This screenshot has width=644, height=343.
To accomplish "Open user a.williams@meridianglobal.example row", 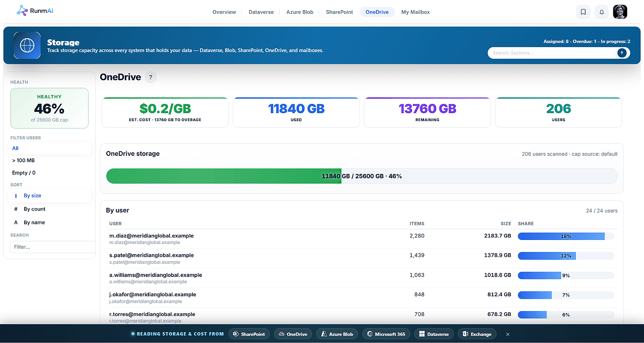I will (362, 278).
